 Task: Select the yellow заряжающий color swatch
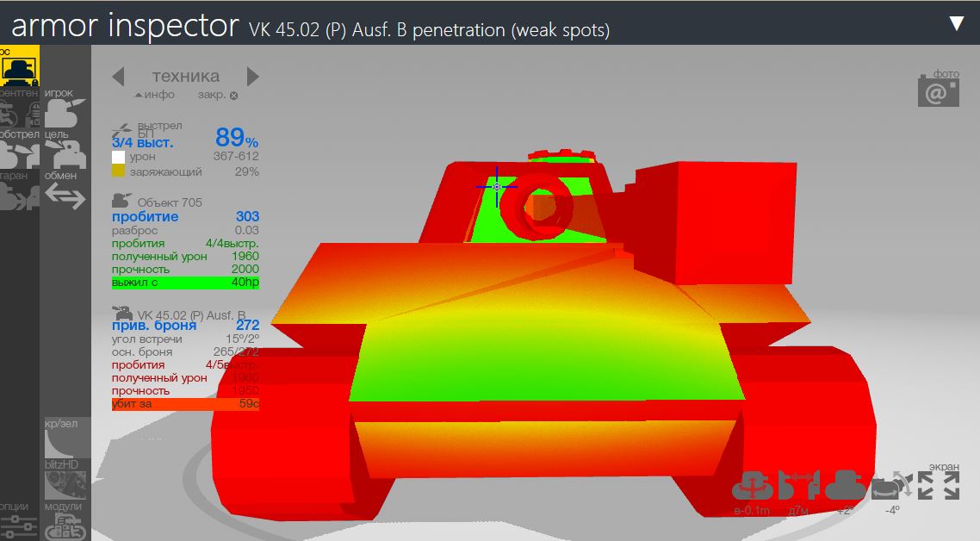click(x=118, y=171)
